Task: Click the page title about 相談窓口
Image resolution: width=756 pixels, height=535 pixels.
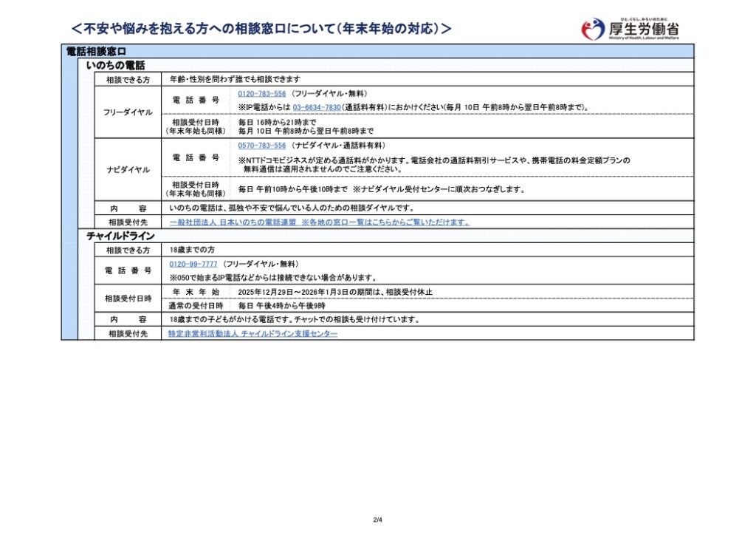Action: pos(261,28)
